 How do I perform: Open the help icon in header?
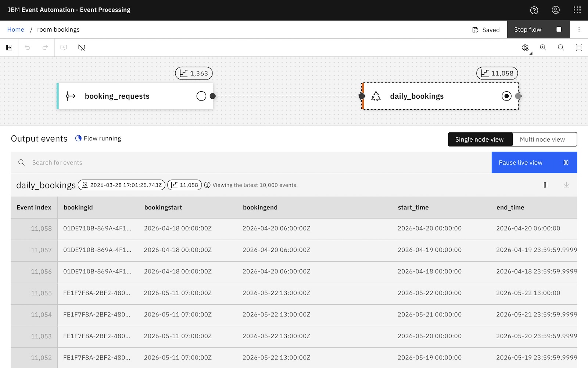(x=534, y=10)
